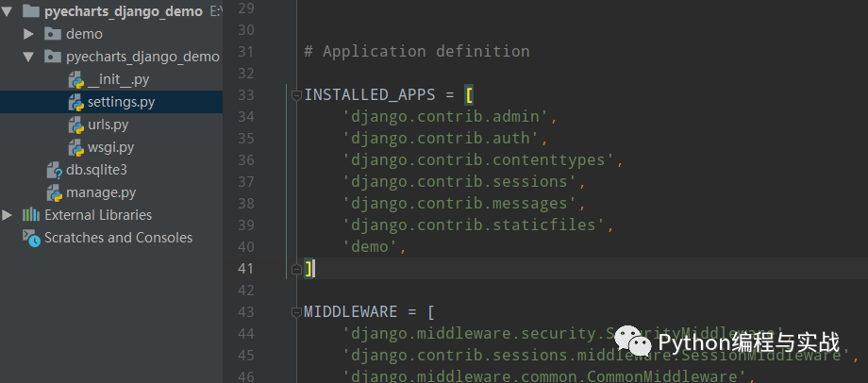Click gutter line number 43
The width and height of the screenshot is (868, 383).
[246, 312]
